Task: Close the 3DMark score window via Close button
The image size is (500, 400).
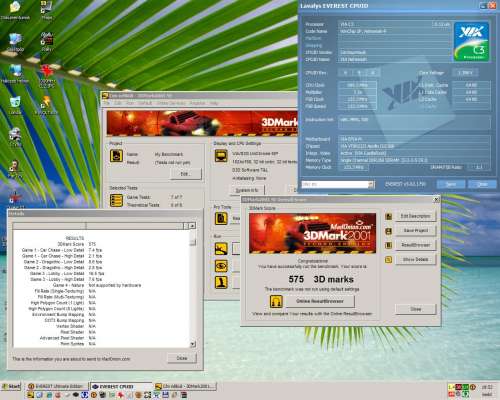Action: point(415,309)
